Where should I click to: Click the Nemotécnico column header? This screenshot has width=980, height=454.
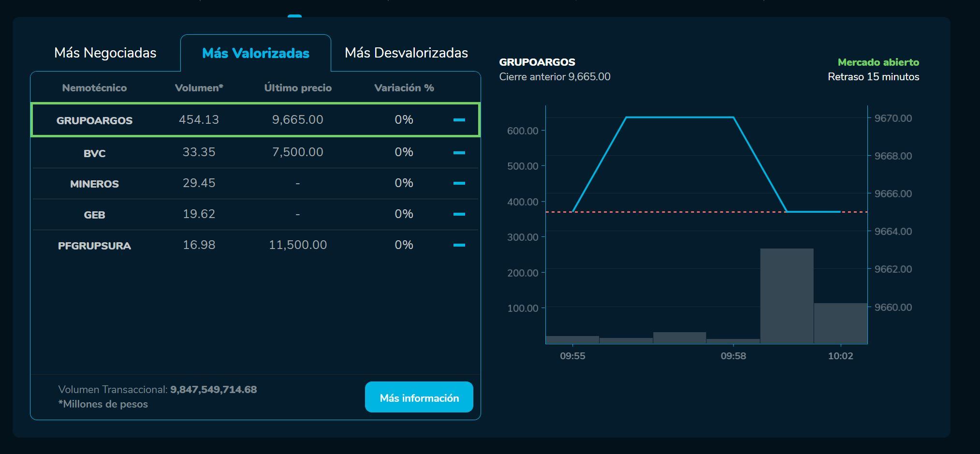(x=94, y=88)
